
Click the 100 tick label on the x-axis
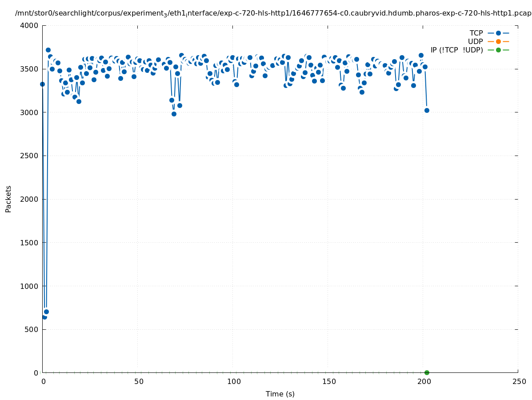click(233, 381)
